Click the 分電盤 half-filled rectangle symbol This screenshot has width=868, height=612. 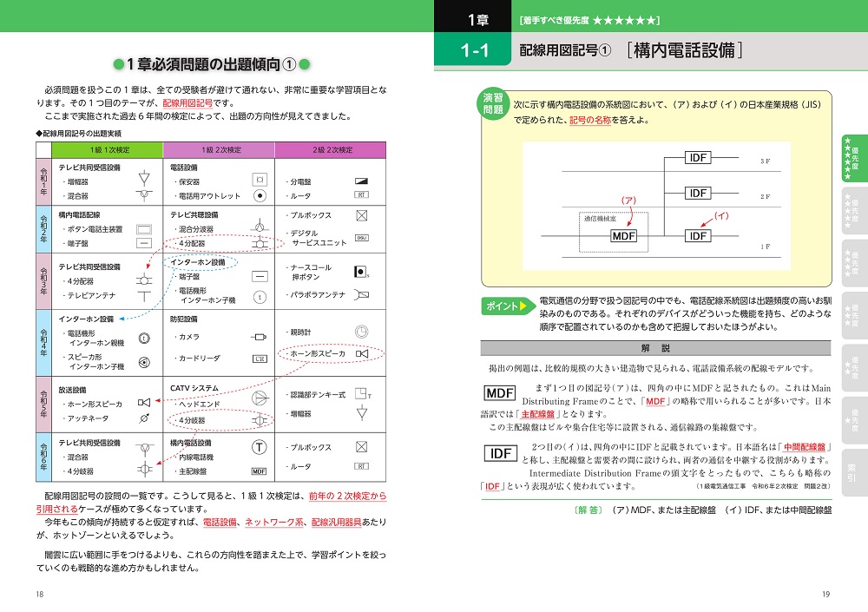coord(361,181)
